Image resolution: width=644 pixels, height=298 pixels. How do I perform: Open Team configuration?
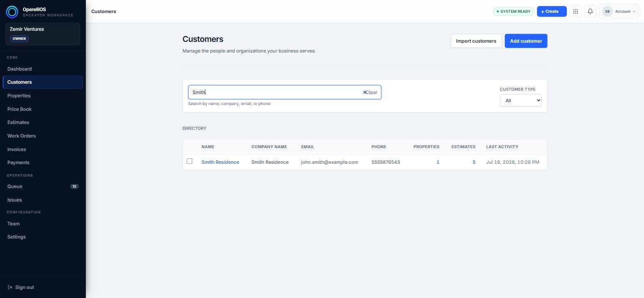tap(43, 224)
